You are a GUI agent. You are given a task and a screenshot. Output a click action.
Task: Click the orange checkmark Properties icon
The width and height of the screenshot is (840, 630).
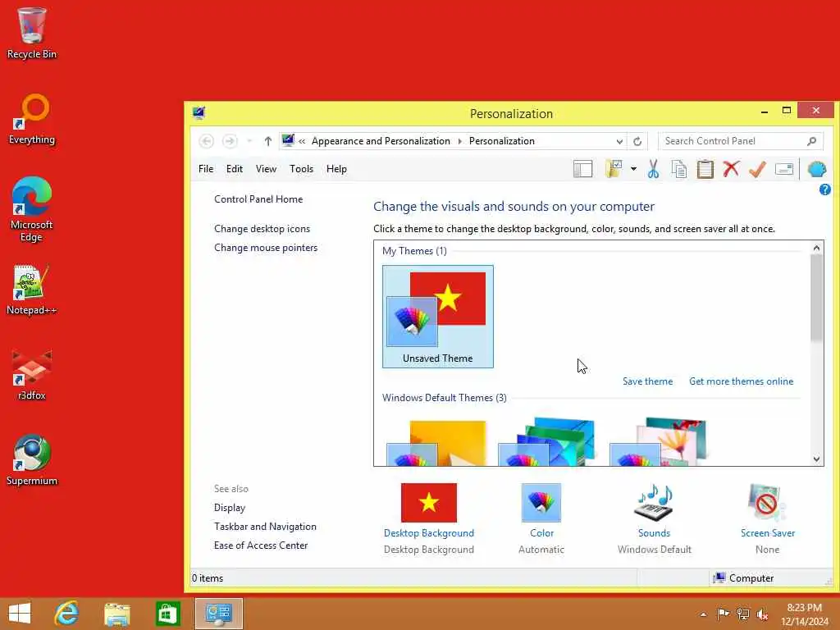coord(757,169)
